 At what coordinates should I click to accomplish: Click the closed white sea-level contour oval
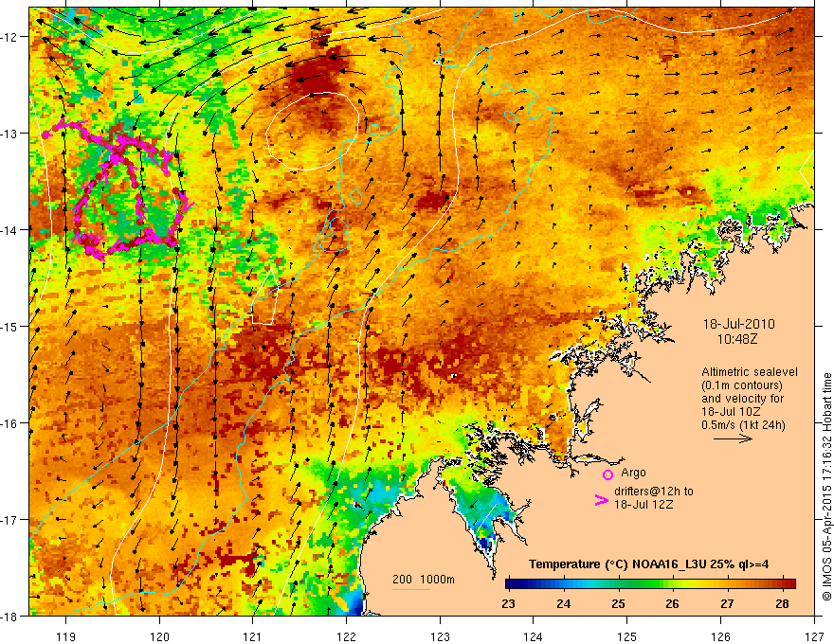click(313, 132)
